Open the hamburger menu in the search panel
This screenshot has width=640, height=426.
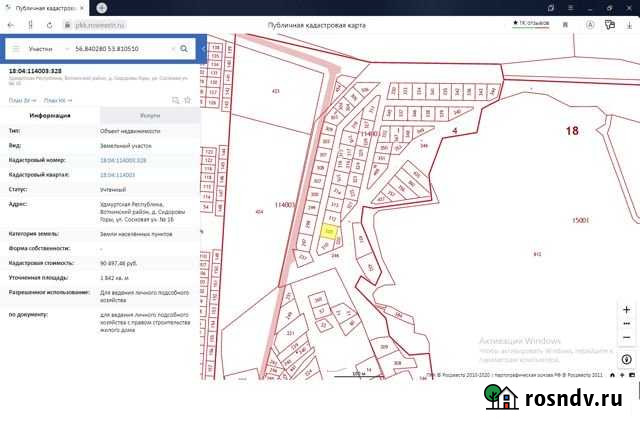pyautogui.click(x=16, y=49)
